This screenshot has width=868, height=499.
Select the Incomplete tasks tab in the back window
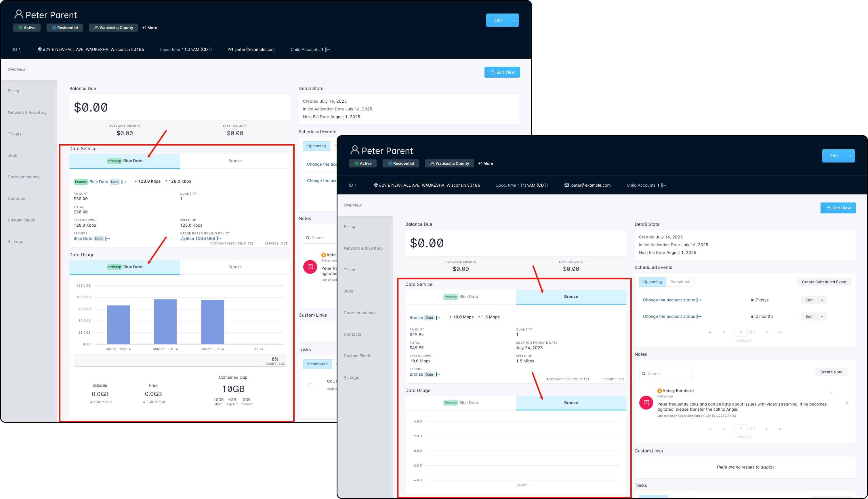[317, 364]
